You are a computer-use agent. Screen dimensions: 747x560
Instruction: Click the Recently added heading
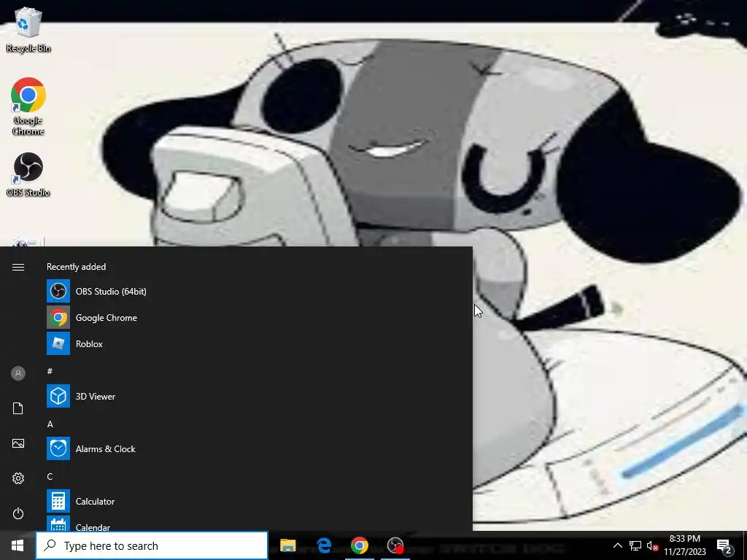(76, 267)
